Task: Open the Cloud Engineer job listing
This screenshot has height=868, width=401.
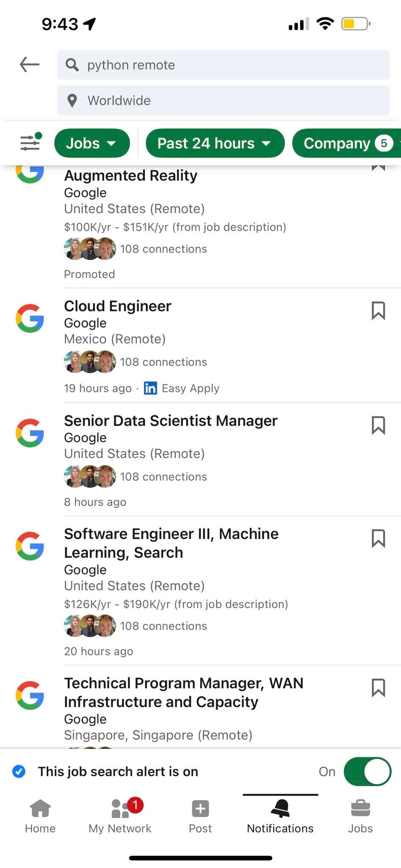Action: click(x=118, y=306)
